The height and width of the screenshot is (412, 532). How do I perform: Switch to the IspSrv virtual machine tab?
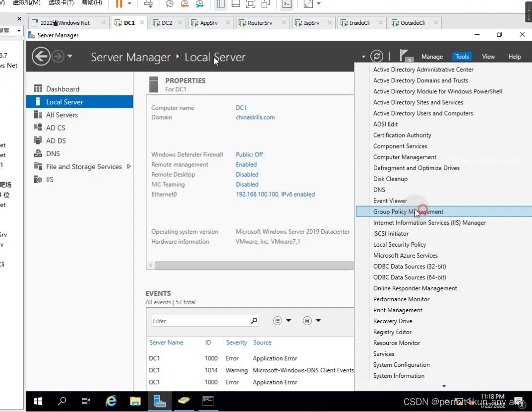point(311,23)
